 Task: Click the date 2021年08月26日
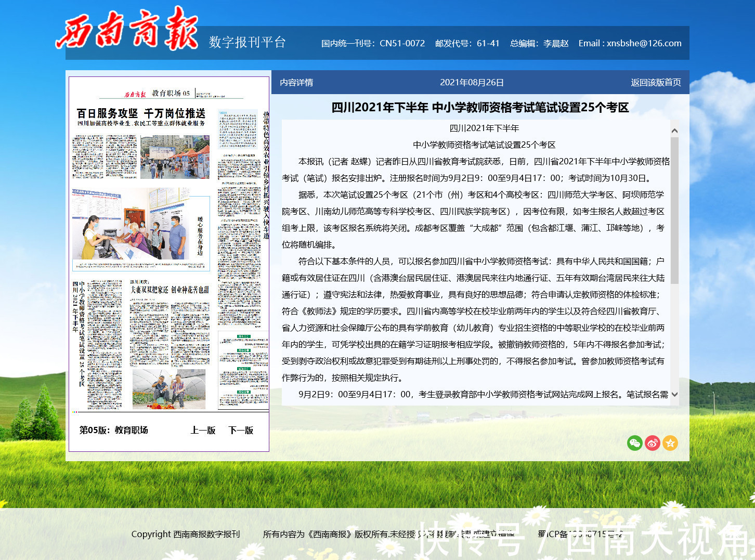[x=472, y=82]
